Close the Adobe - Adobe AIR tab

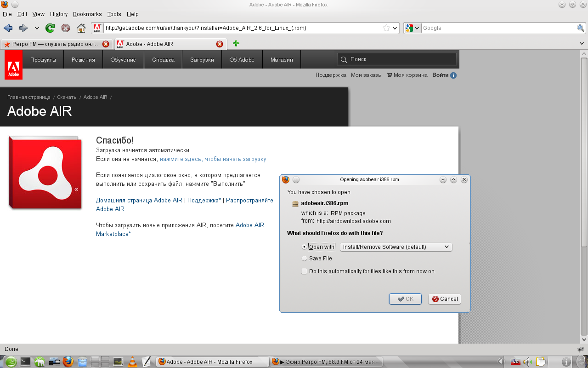pyautogui.click(x=220, y=44)
